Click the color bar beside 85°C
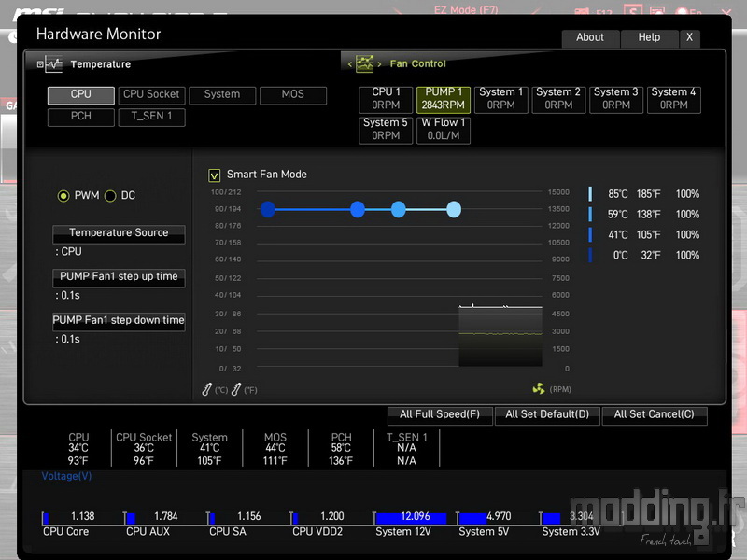 [x=590, y=194]
